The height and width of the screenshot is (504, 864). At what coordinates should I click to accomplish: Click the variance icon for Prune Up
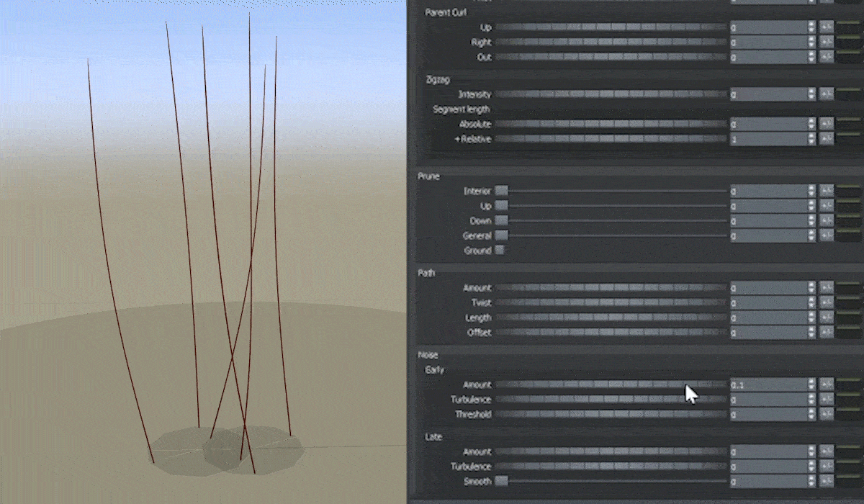pos(827,206)
